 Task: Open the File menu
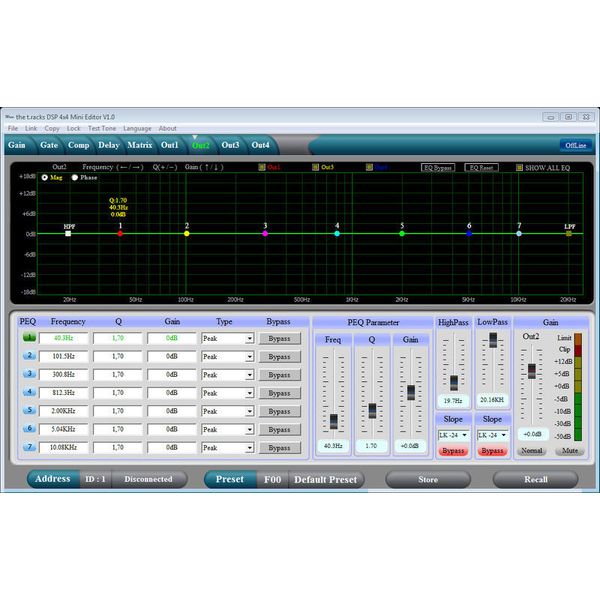click(13, 128)
